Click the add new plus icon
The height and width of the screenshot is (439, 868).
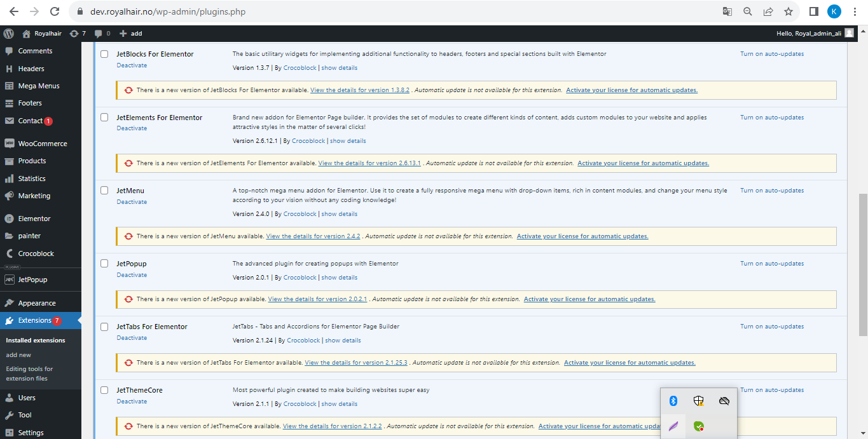(x=123, y=33)
